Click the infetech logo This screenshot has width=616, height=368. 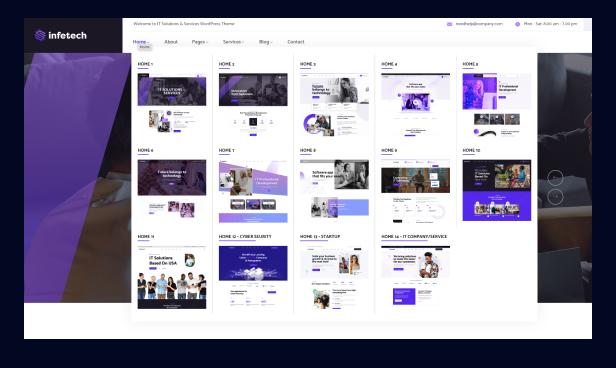coord(60,35)
